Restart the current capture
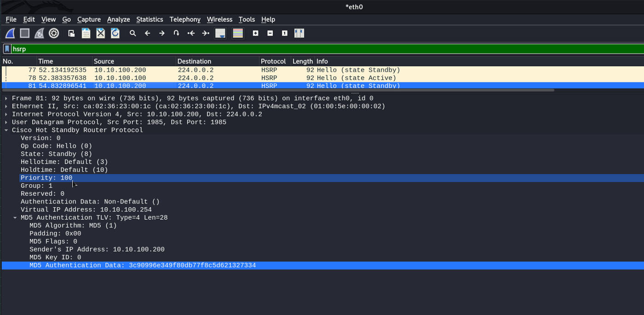The width and height of the screenshot is (644, 315). [40, 33]
